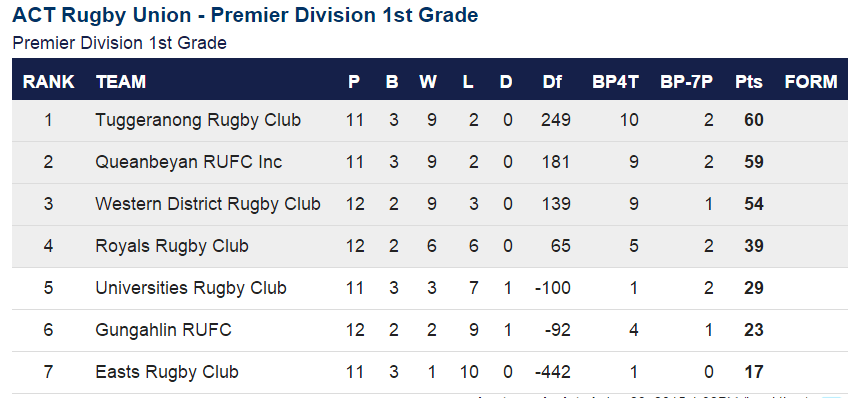849x398 pixels.
Task: Click the Df column header
Action: click(552, 82)
